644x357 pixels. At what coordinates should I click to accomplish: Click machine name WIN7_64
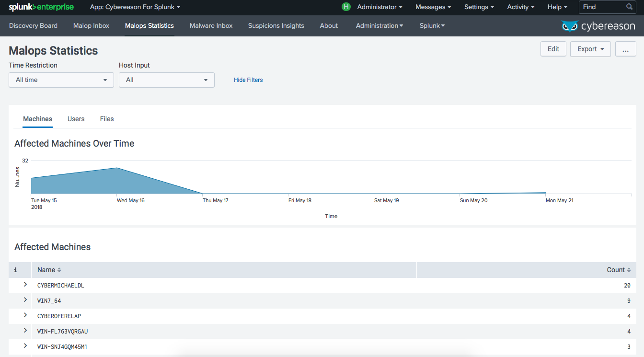point(49,301)
